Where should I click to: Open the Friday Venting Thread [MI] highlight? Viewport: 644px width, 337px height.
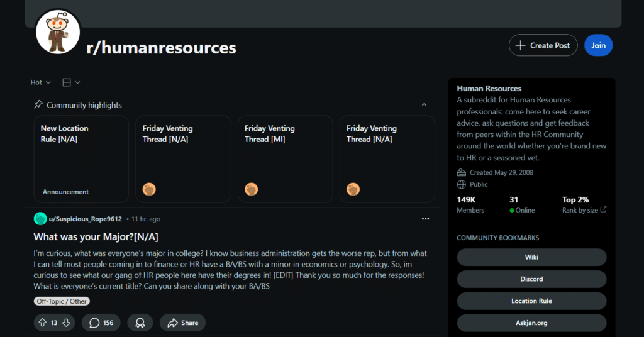click(285, 158)
